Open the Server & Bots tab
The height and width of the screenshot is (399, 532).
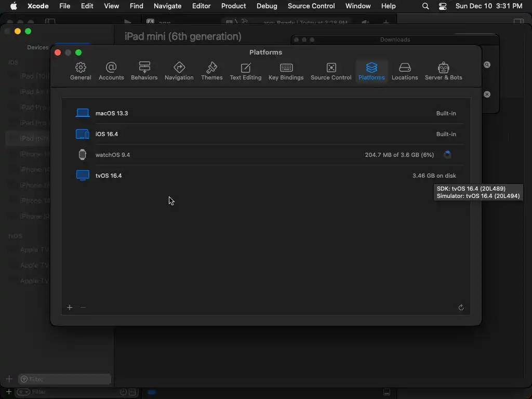pyautogui.click(x=443, y=71)
